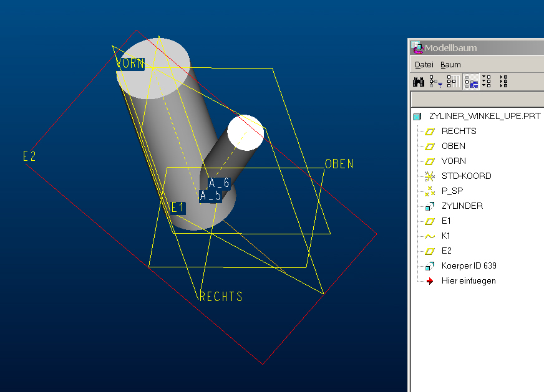Click the Modellbaum window title icon
This screenshot has height=392, width=544.
coord(417,47)
